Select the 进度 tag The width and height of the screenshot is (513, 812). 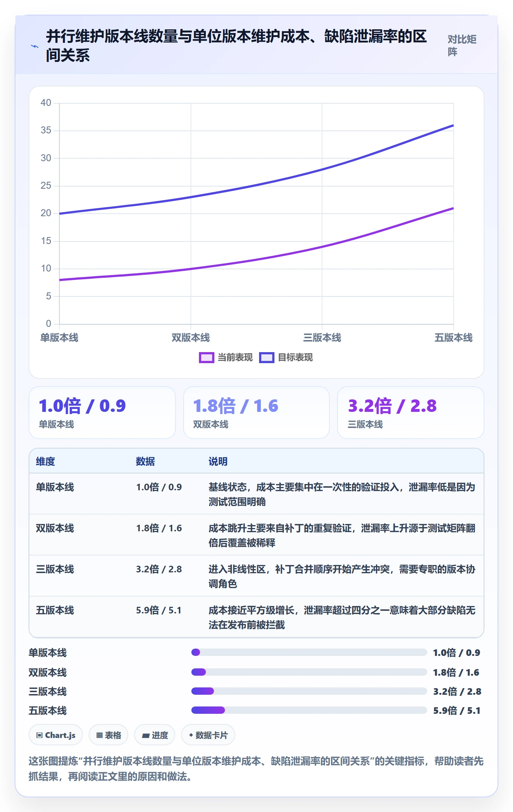click(155, 735)
